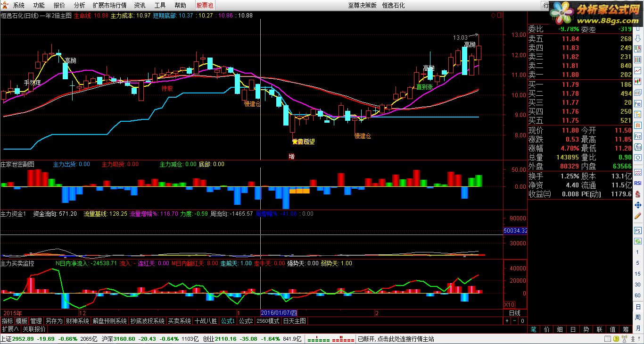Viewport: 644px width, 344px height.
Task: Select the 势 tab in quote panel
Action: (x=586, y=329)
